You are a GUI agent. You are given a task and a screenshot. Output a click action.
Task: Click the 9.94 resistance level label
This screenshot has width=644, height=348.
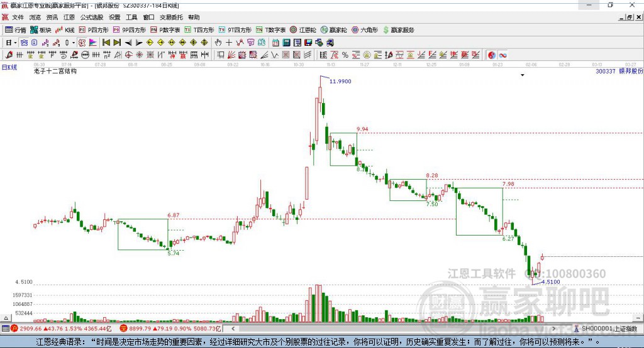363,129
